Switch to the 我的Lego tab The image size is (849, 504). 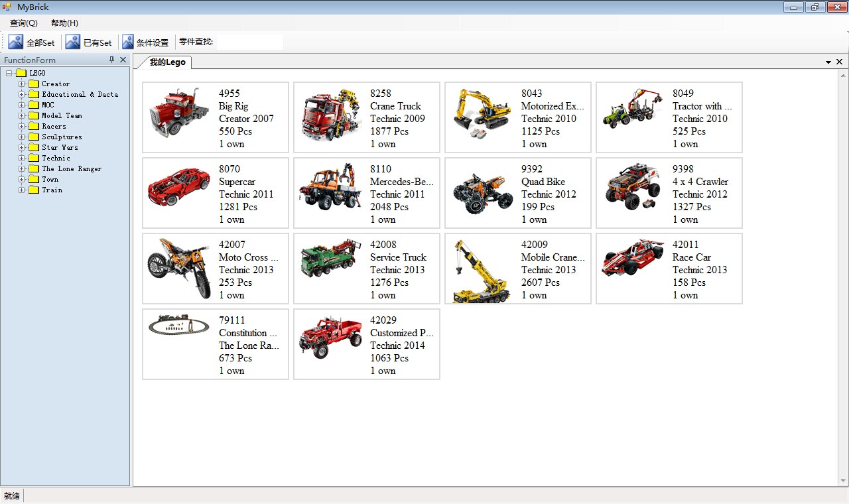point(167,62)
